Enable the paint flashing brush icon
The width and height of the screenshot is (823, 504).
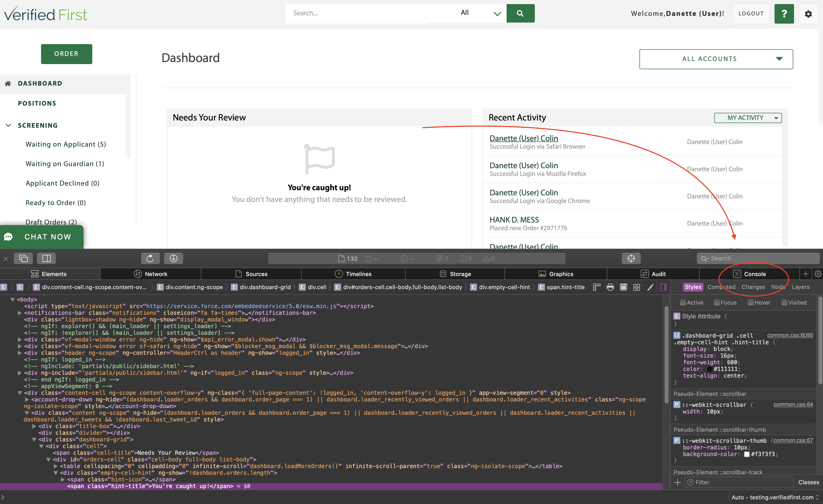pyautogui.click(x=650, y=287)
